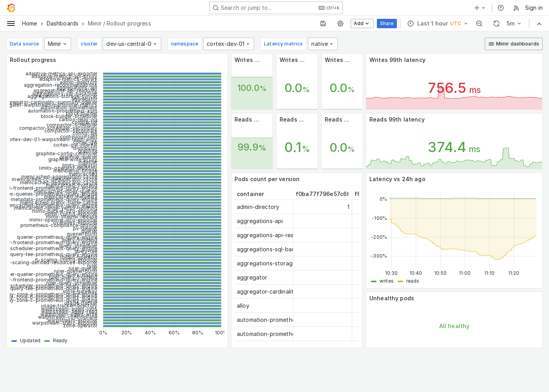Image resolution: width=549 pixels, height=392 pixels.
Task: Sort by the container column header
Action: [251, 194]
